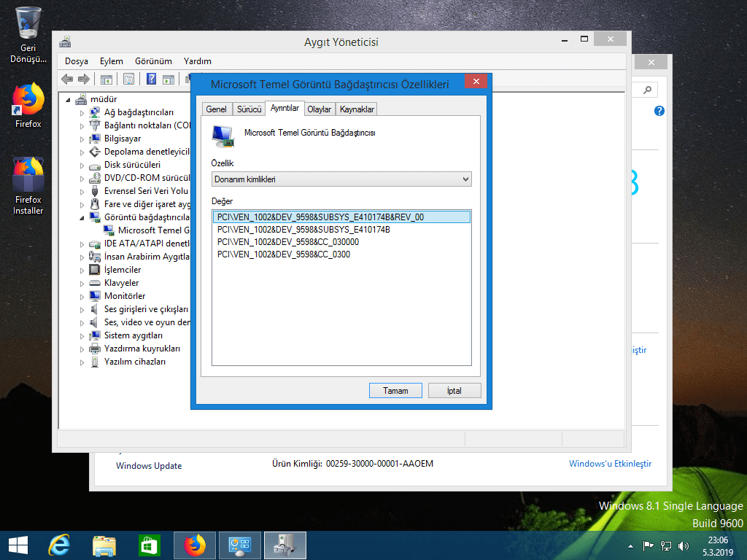The image size is (747, 560).
Task: Click the show/hide console tree toolbar icon
Action: click(x=107, y=79)
